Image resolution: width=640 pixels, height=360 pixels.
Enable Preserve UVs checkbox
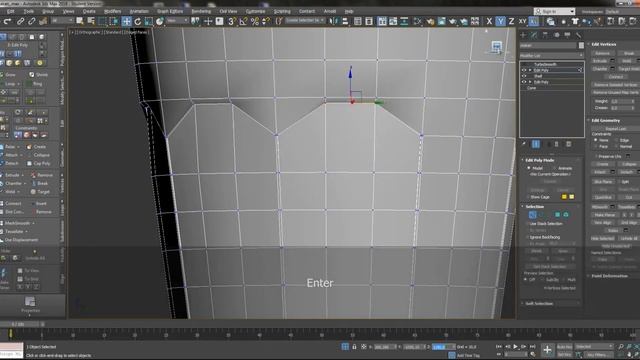[x=596, y=156]
